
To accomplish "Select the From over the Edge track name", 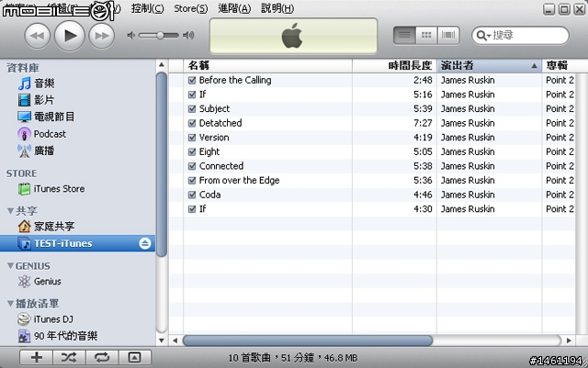I will (x=239, y=180).
